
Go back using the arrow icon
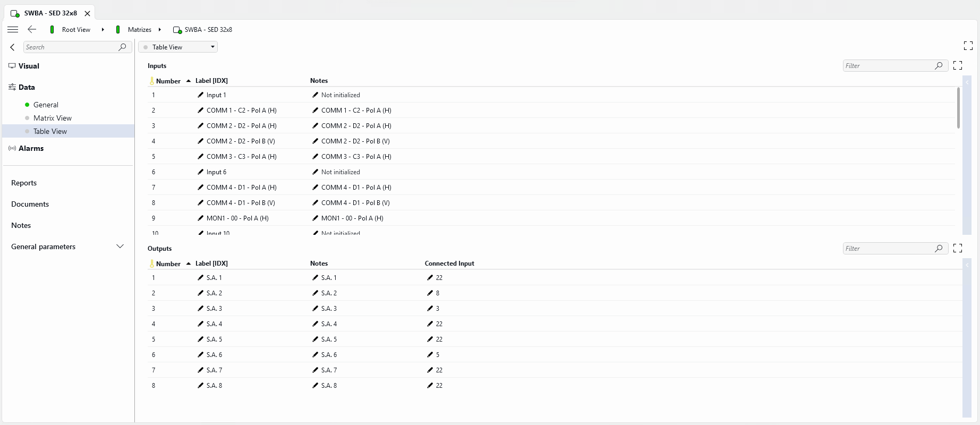(32, 30)
